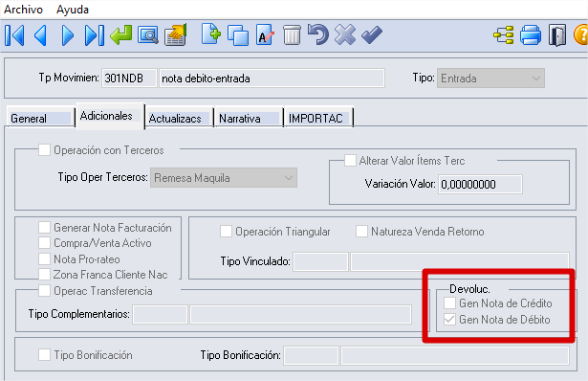Screen dimensions: 588x381
Task: Open the orange help question icon
Action: pos(581,34)
